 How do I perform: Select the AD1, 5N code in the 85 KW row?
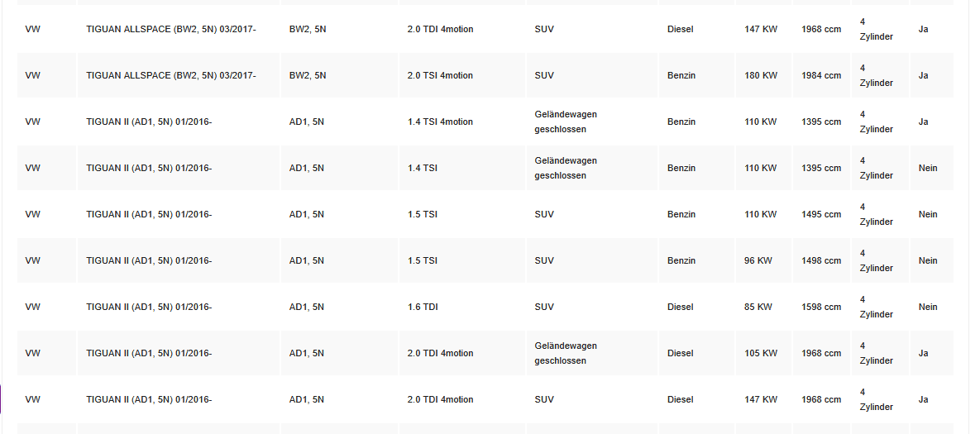tap(306, 307)
